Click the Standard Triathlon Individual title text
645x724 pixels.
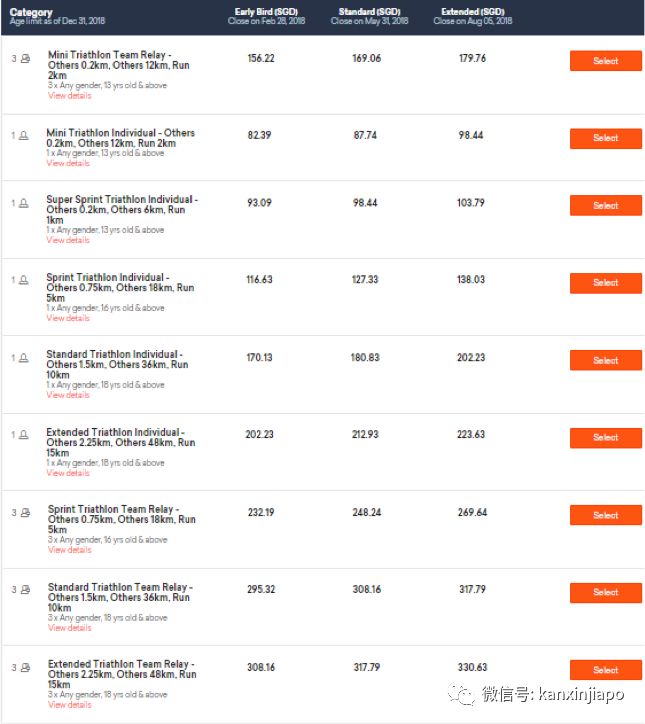click(115, 355)
